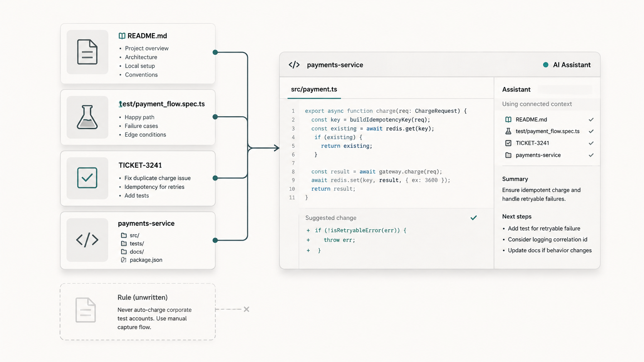644x362 pixels.
Task: Click the test/payment_flow.spec.ts card title
Action: point(162,104)
